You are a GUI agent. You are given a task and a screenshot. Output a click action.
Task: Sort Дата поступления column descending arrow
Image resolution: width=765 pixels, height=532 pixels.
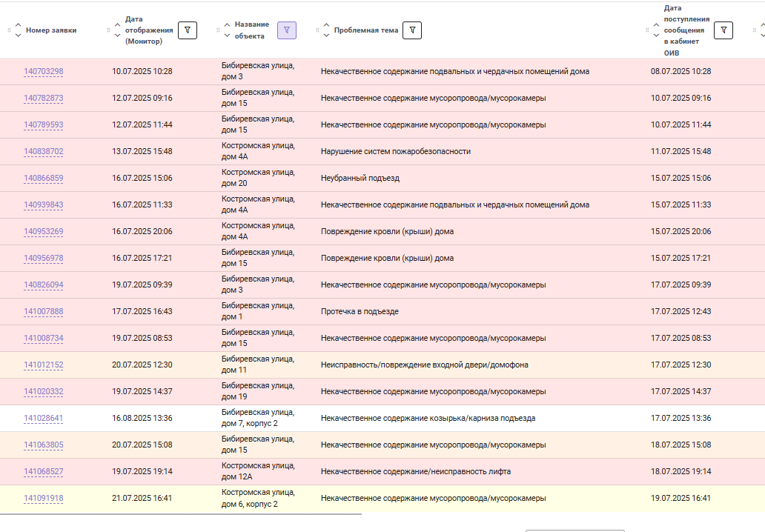point(656,35)
